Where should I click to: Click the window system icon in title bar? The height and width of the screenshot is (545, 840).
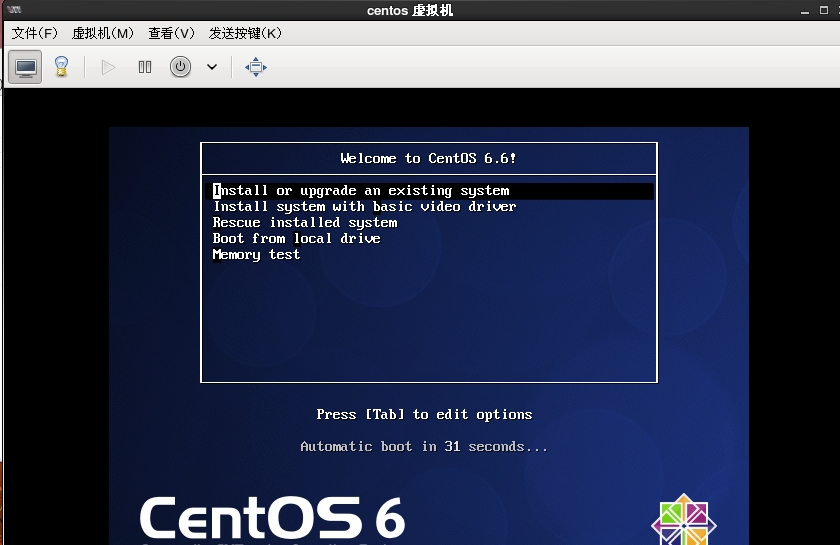click(x=14, y=10)
